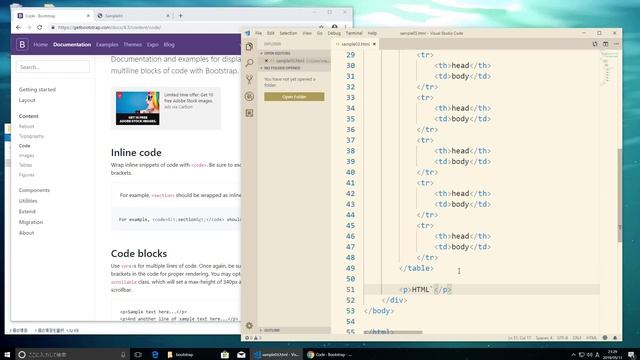The height and width of the screenshot is (360, 640).
Task: Open More Actions ellipsis in editor
Action: [616, 44]
